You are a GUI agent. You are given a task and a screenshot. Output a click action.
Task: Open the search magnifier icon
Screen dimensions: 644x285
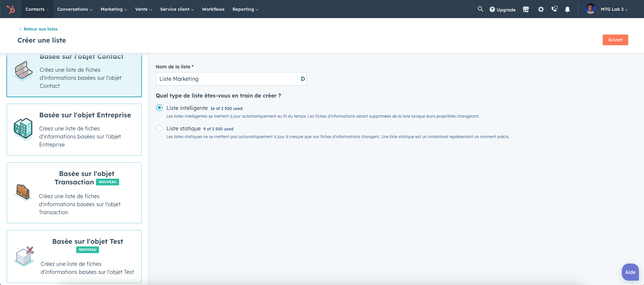click(x=480, y=9)
